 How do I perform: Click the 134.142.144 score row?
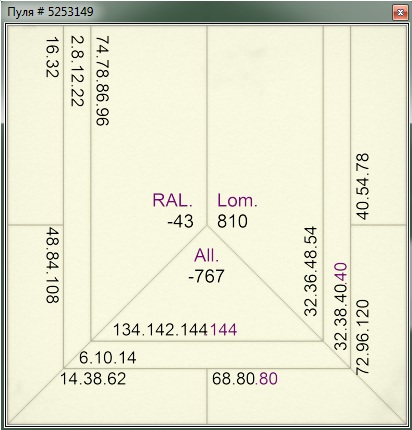161,330
